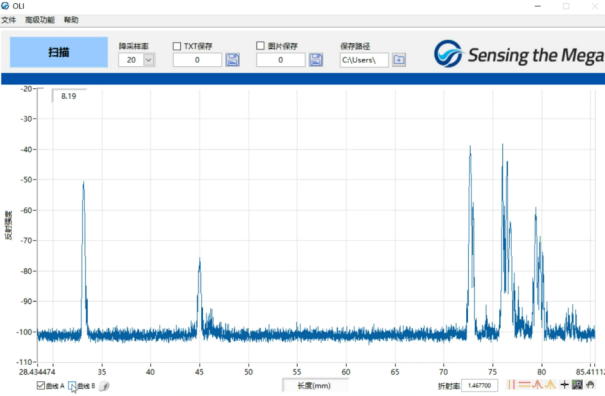Click the image save floppy disk icon
605x396 pixels.
click(x=316, y=60)
